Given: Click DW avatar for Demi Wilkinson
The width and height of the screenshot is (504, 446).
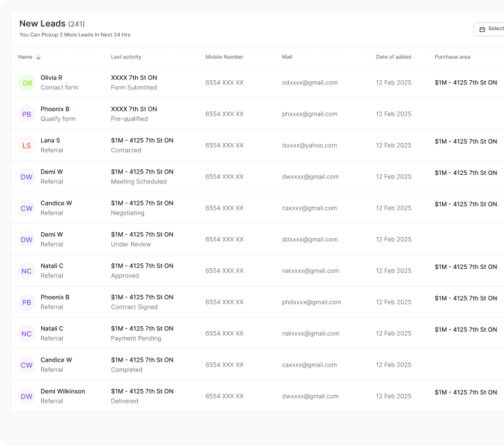Looking at the screenshot, I should tap(26, 397).
